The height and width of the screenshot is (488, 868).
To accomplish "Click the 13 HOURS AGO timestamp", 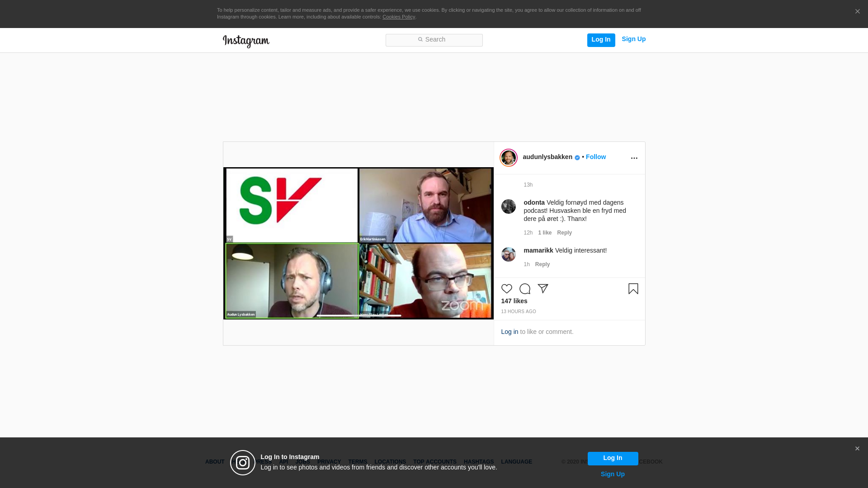I will click(519, 312).
